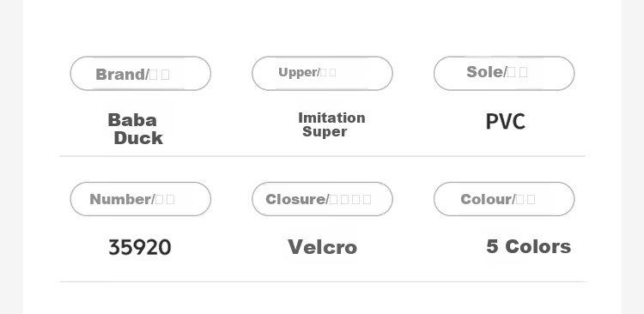Click the four placeholder boxes after Closure/
The height and width of the screenshot is (314, 644).
[x=350, y=200]
